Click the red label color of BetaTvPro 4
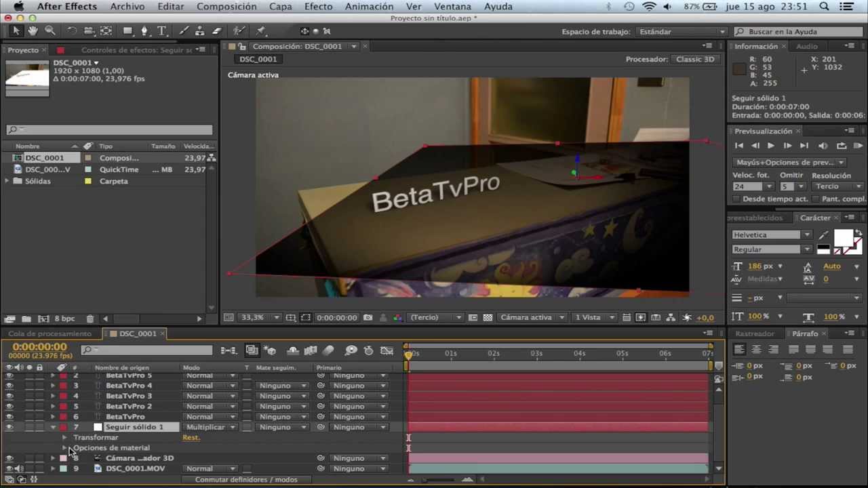This screenshot has width=868, height=488. click(x=63, y=386)
